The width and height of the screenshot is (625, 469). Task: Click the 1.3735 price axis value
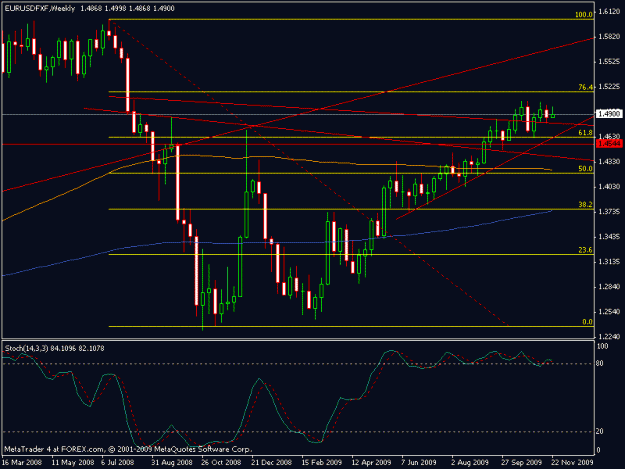pos(609,212)
